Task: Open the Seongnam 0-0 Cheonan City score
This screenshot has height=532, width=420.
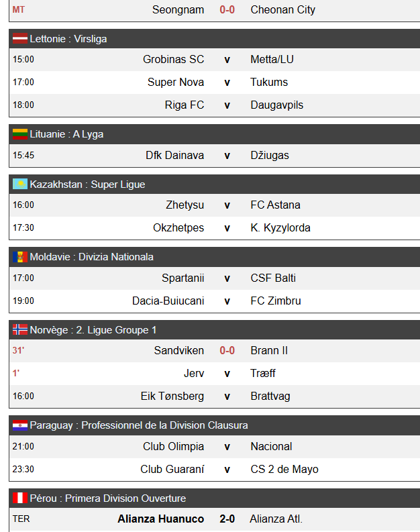Action: 227,10
